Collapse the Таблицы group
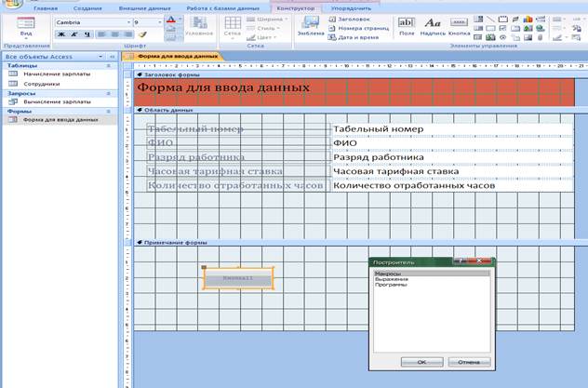 coord(108,66)
